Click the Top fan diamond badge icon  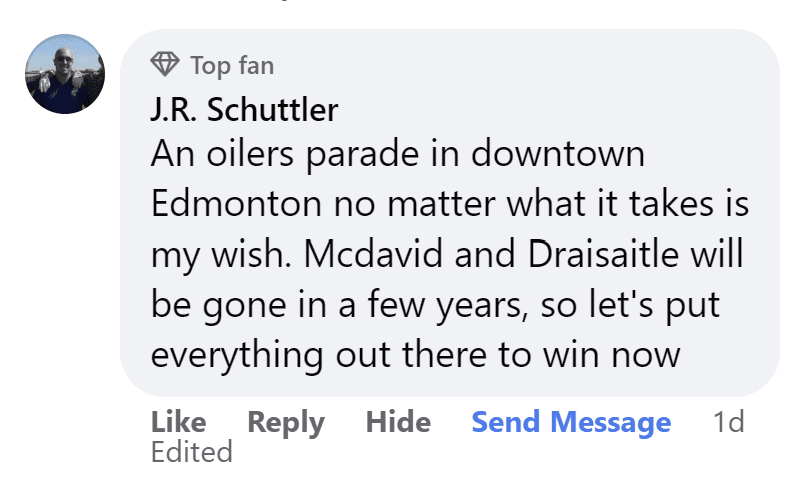[164, 66]
